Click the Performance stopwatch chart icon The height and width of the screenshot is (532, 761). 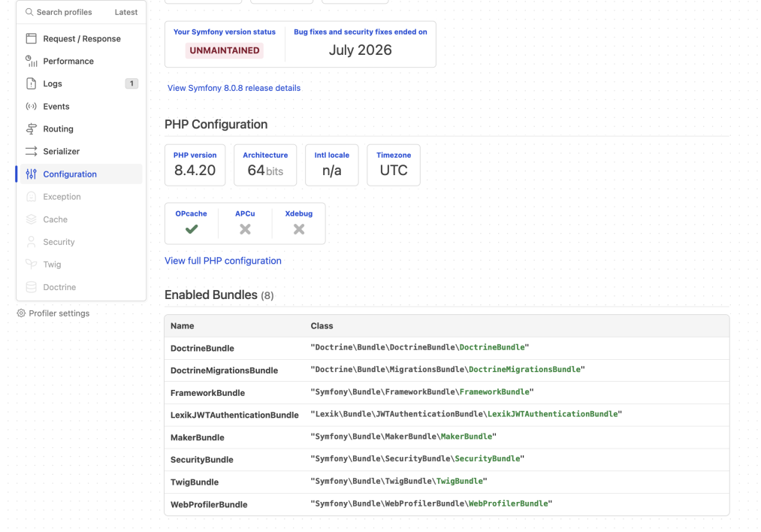(x=31, y=61)
